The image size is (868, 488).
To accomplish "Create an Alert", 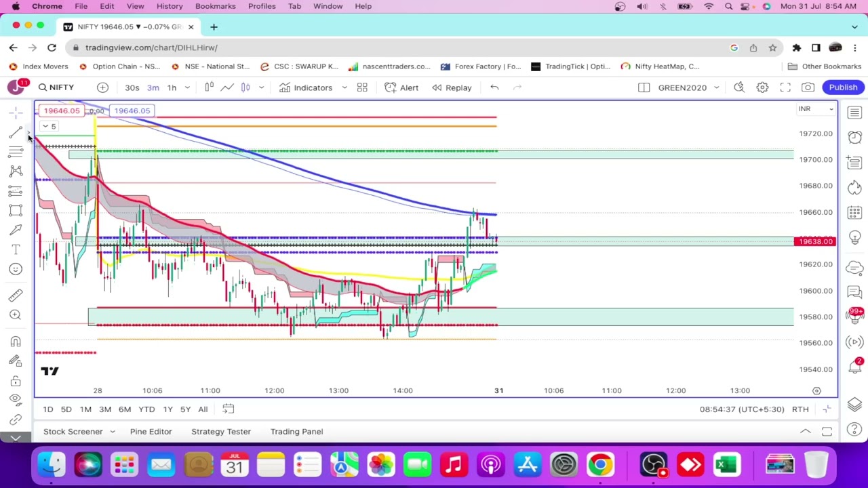I will (401, 87).
